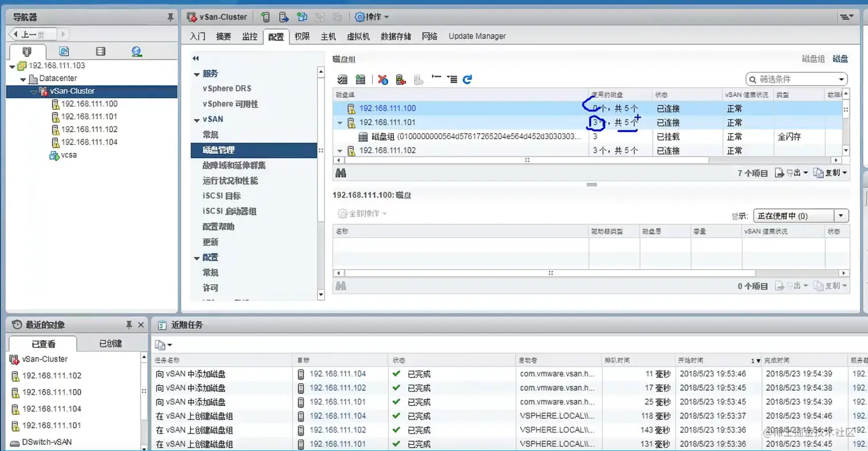Switch to the 虚拟机 tab
The image size is (868, 451).
point(358,36)
